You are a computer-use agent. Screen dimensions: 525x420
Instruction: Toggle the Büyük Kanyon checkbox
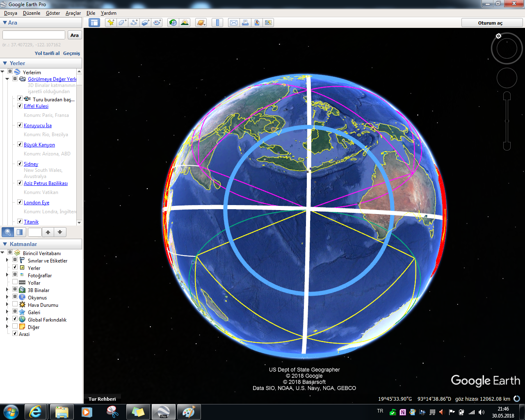click(x=20, y=144)
